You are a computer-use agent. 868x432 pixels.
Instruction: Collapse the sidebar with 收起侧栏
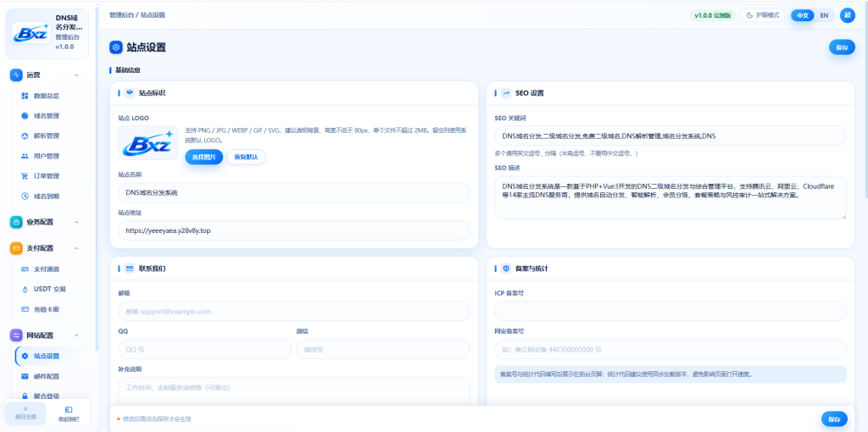[x=69, y=413]
